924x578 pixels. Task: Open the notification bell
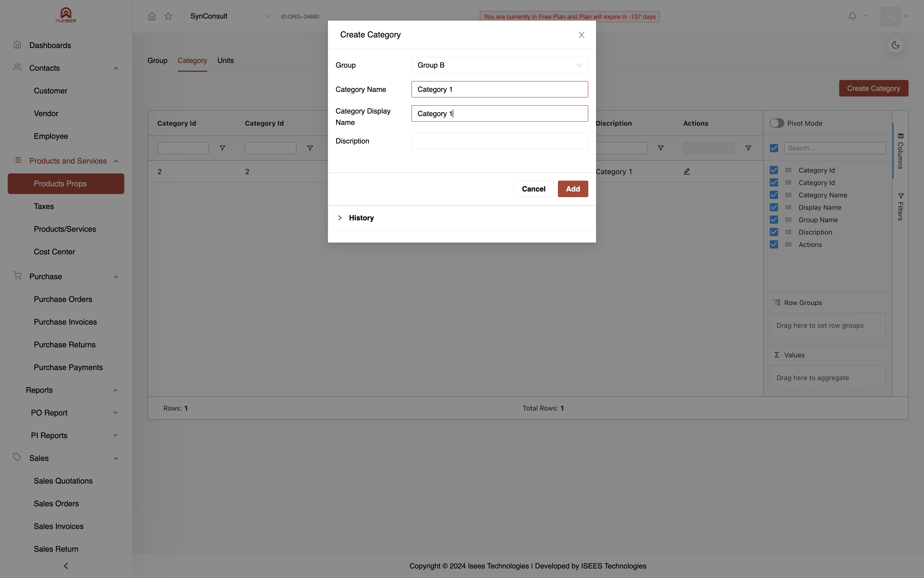tap(852, 16)
